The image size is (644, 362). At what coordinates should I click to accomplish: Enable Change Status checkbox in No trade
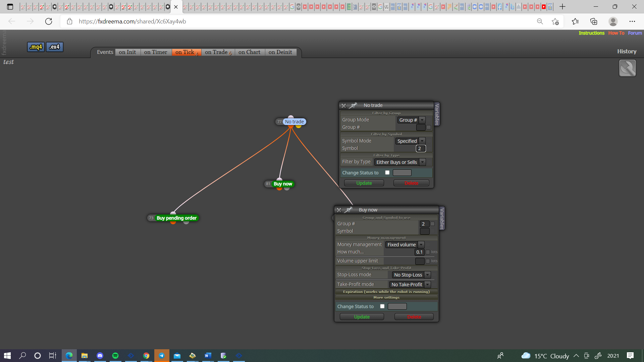pos(387,173)
